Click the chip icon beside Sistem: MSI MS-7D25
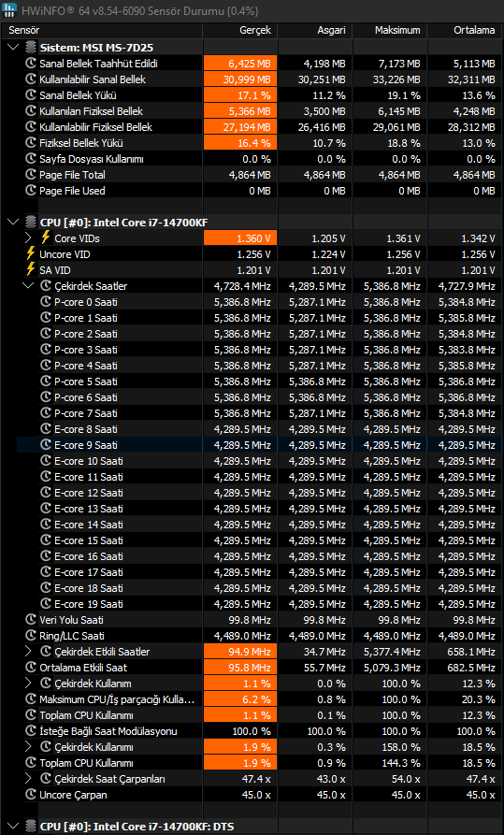This screenshot has width=504, height=835. point(31,48)
